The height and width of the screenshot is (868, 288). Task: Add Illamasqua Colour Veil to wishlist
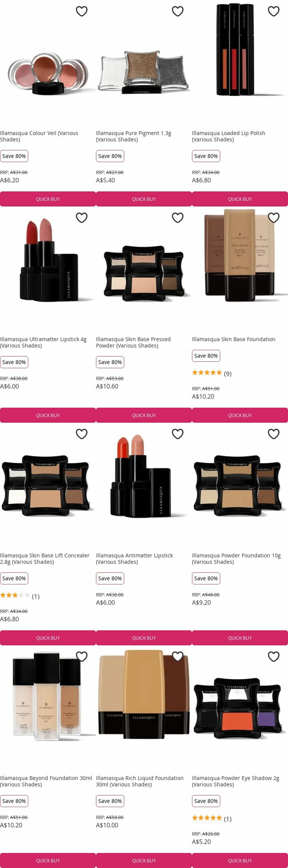click(82, 11)
